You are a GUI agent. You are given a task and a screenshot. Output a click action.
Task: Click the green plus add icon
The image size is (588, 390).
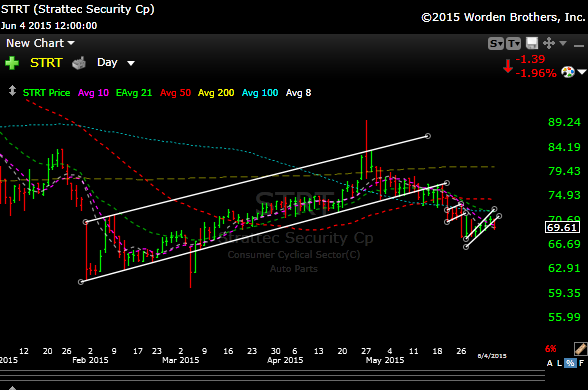(12, 63)
